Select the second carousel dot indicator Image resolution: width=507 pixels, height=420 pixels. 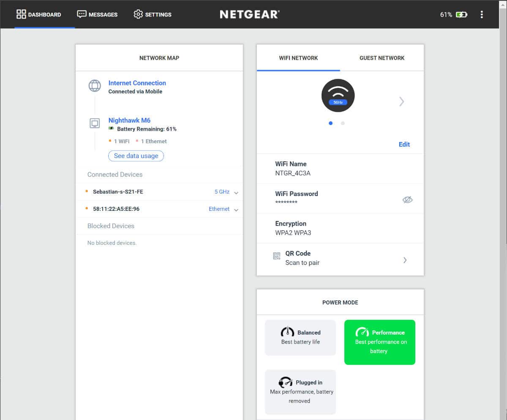(343, 123)
